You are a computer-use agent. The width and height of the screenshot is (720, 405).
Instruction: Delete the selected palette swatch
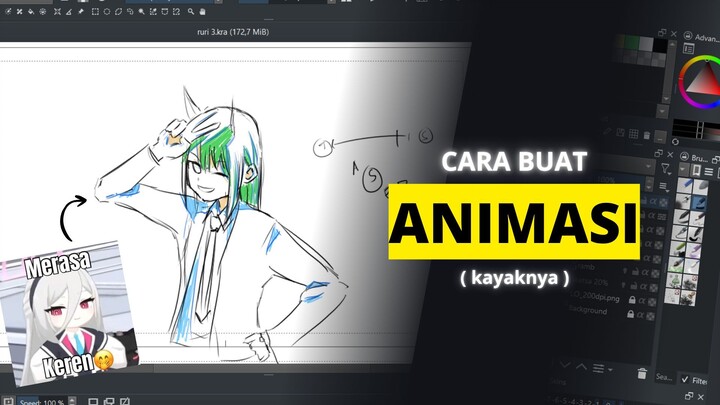point(647,135)
